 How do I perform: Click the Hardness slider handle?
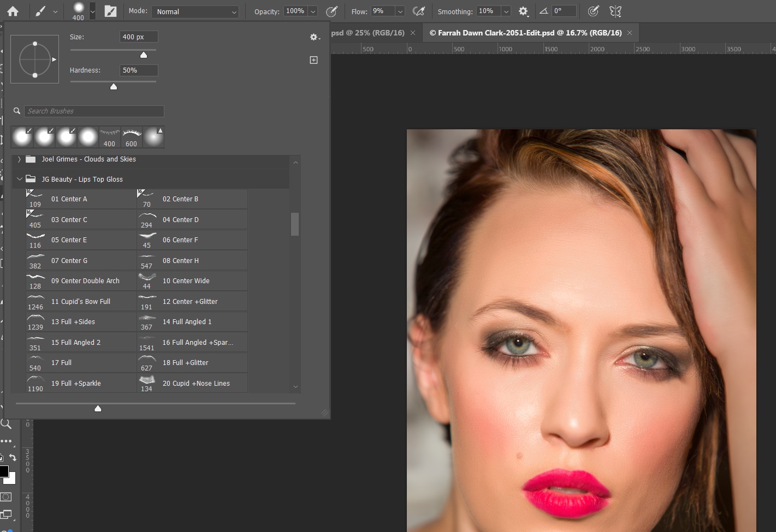114,87
